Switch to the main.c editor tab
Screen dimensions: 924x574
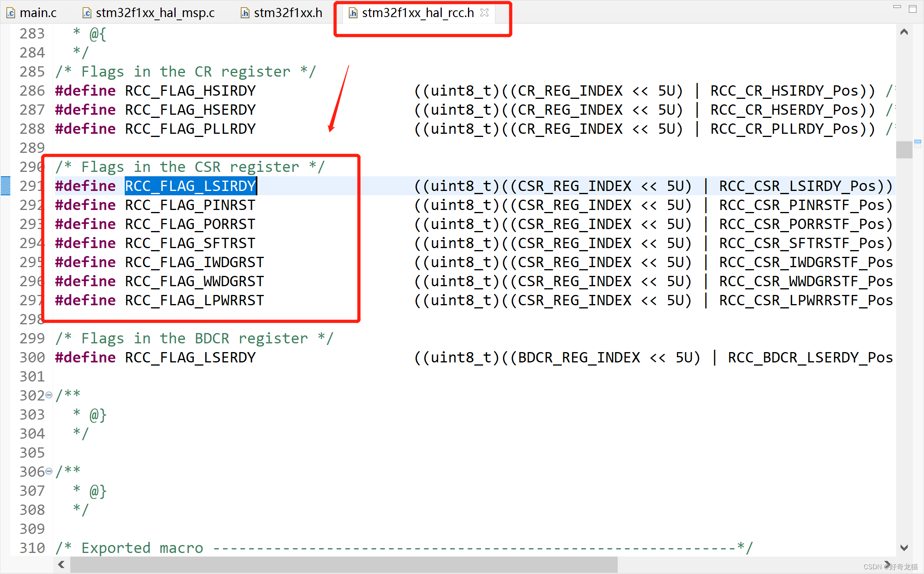[x=38, y=13]
